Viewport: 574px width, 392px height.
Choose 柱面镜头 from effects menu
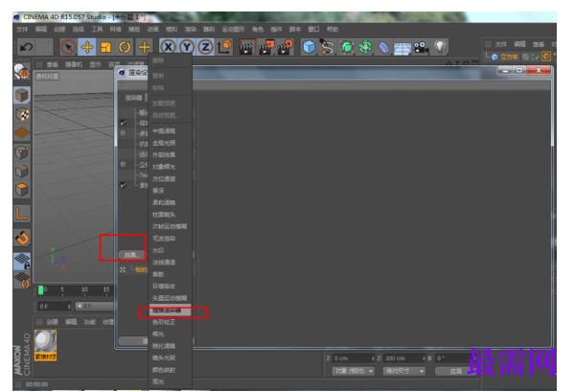coord(164,215)
